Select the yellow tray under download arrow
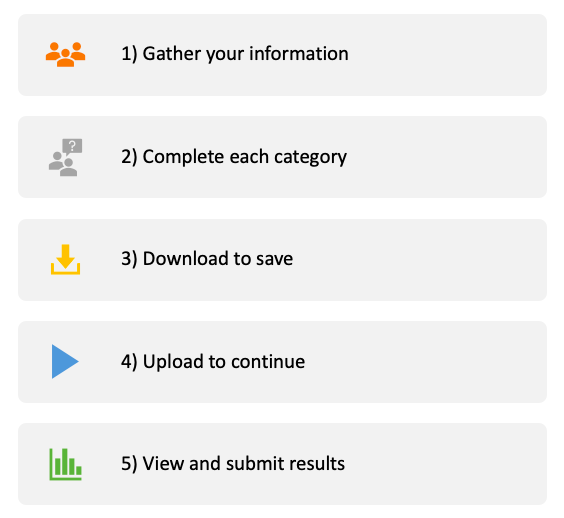The height and width of the screenshot is (518, 564). coord(65,269)
